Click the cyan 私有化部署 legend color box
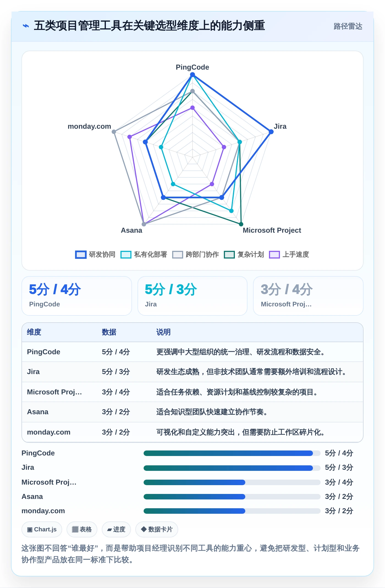Screen dimensions: 385x588 [x=126, y=255]
